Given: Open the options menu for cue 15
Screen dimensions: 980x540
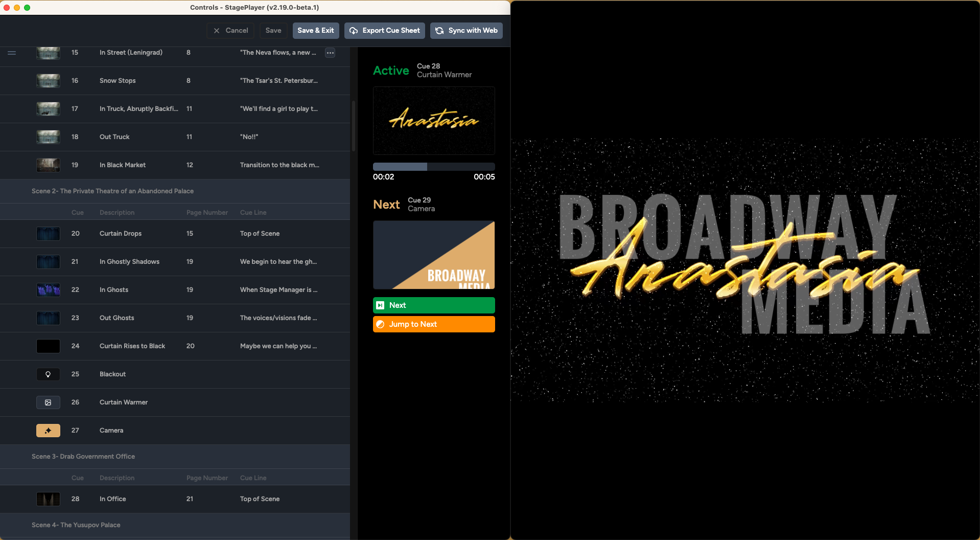Looking at the screenshot, I should click(330, 53).
